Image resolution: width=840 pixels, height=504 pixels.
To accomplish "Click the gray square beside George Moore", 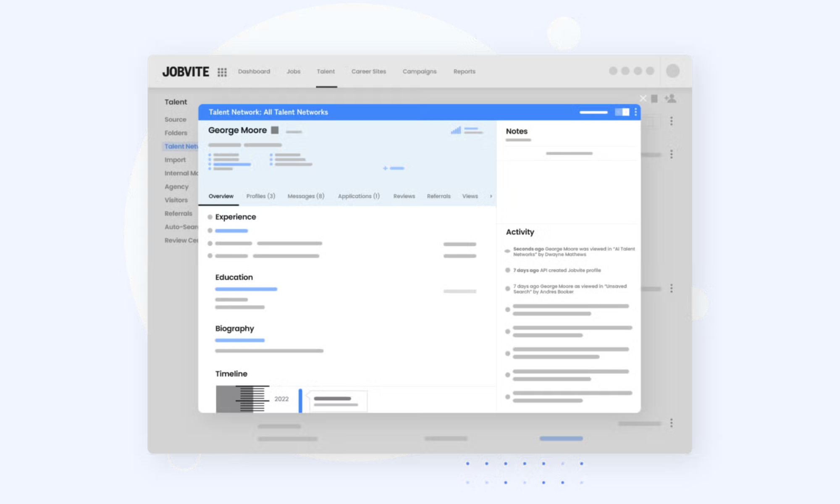I will (275, 130).
